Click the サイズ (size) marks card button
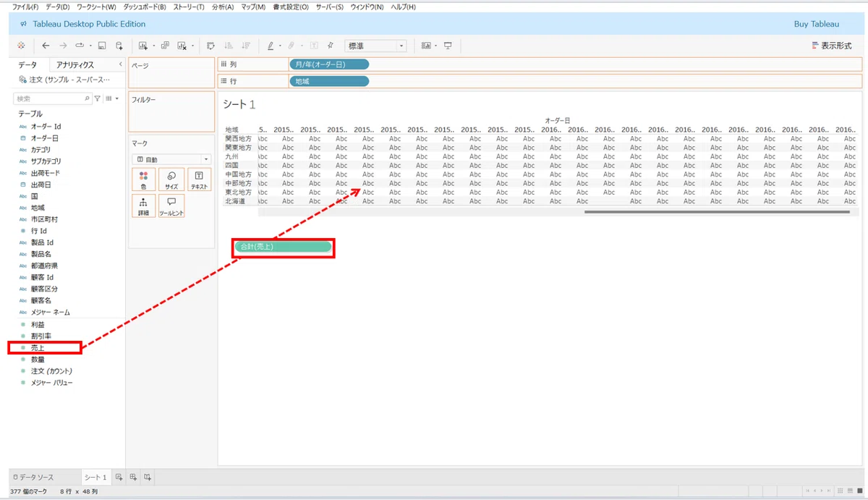The image size is (868, 500). point(171,179)
